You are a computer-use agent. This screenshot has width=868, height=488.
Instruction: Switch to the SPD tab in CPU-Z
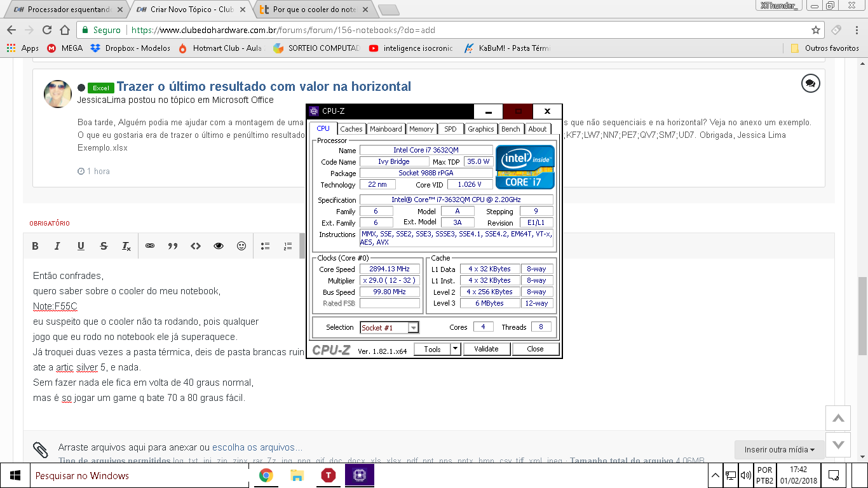(451, 129)
